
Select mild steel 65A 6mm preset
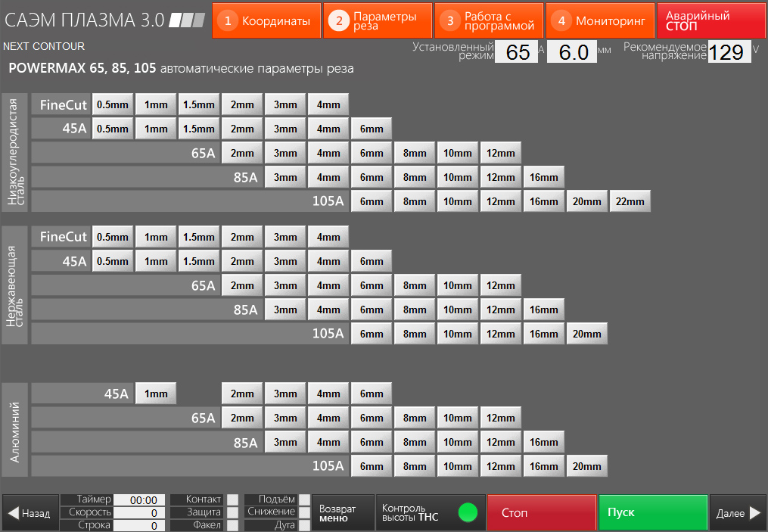pyautogui.click(x=372, y=153)
